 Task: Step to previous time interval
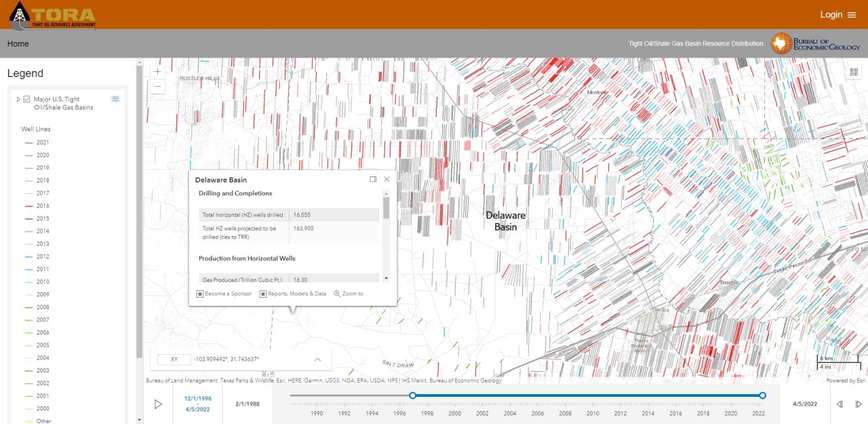(840, 404)
